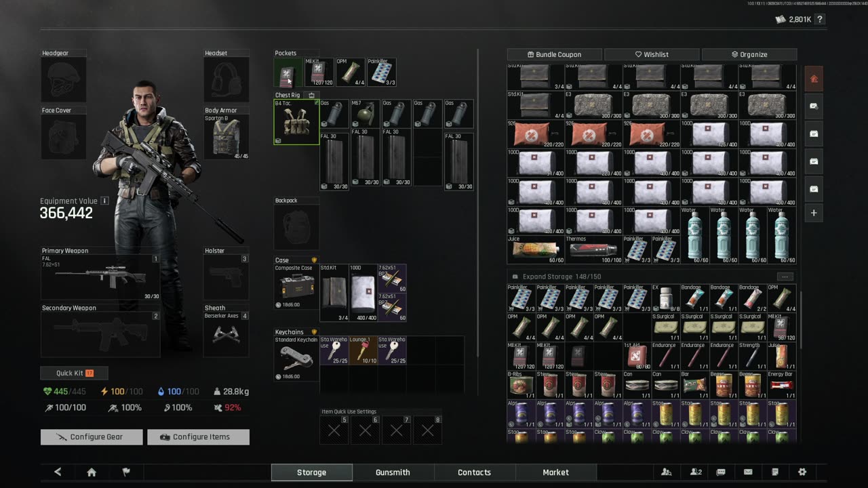Select the 100D medkit with 125/400

(709, 135)
